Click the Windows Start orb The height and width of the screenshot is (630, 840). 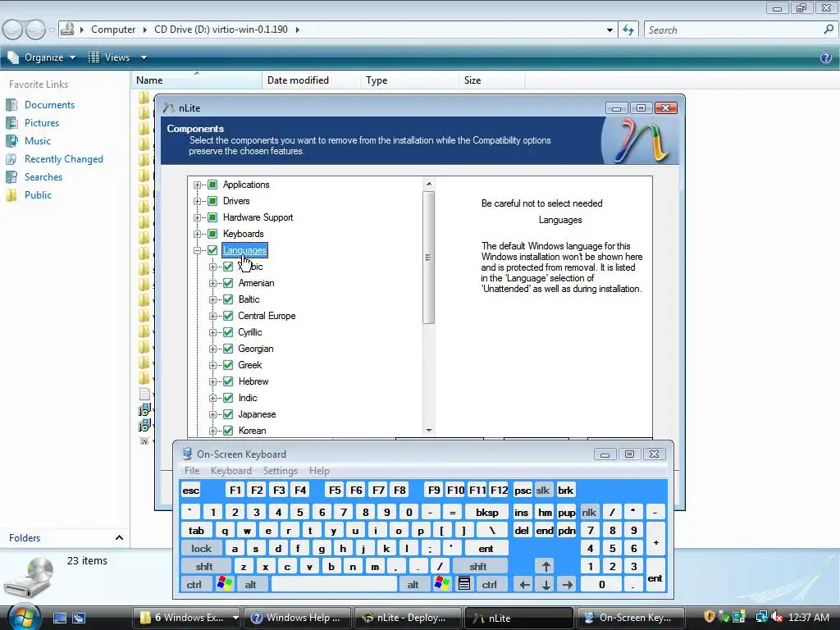point(24,617)
